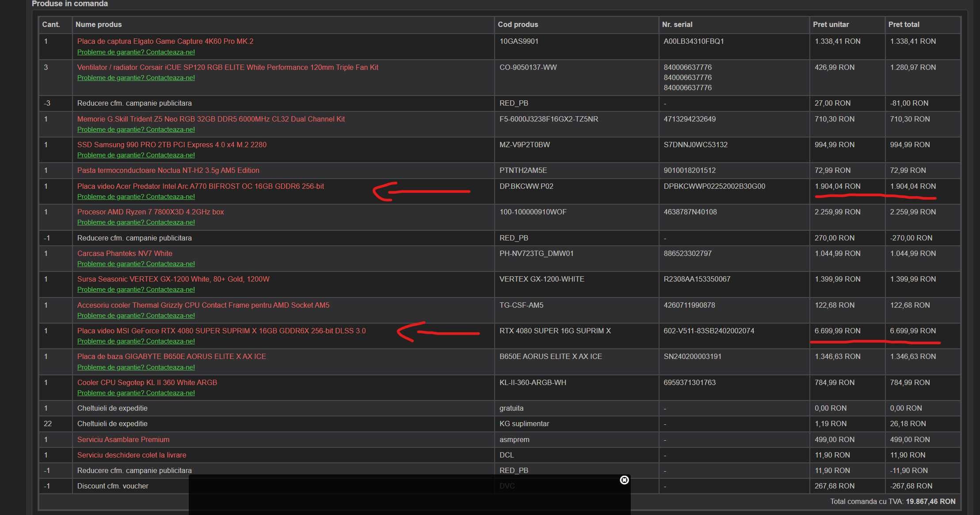
Task: Open Serviciu Asamblare Premium link
Action: tap(123, 440)
